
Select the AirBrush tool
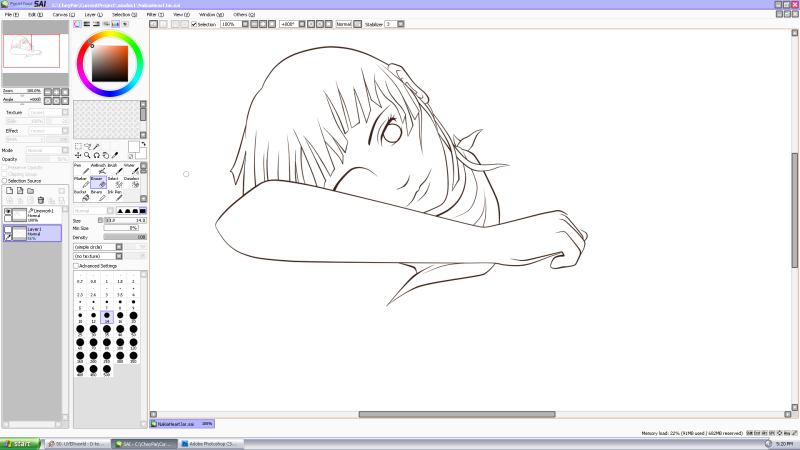pyautogui.click(x=96, y=169)
